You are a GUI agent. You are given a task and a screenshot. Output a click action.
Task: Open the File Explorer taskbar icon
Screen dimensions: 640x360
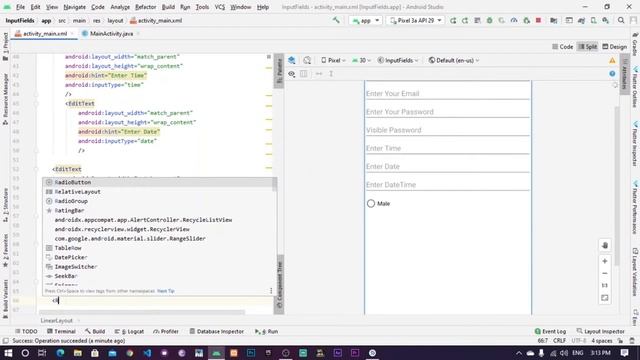(78, 353)
